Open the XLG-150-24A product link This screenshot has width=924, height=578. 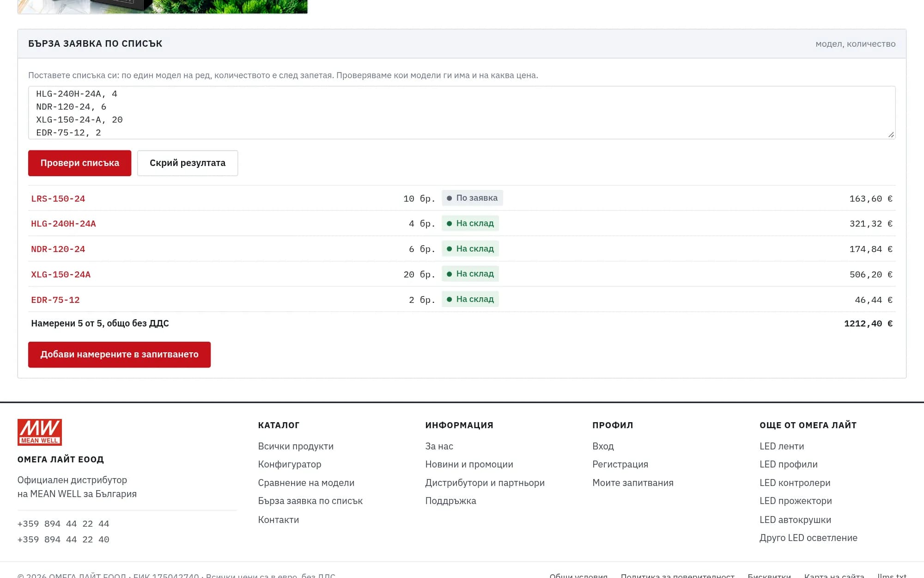coord(61,275)
